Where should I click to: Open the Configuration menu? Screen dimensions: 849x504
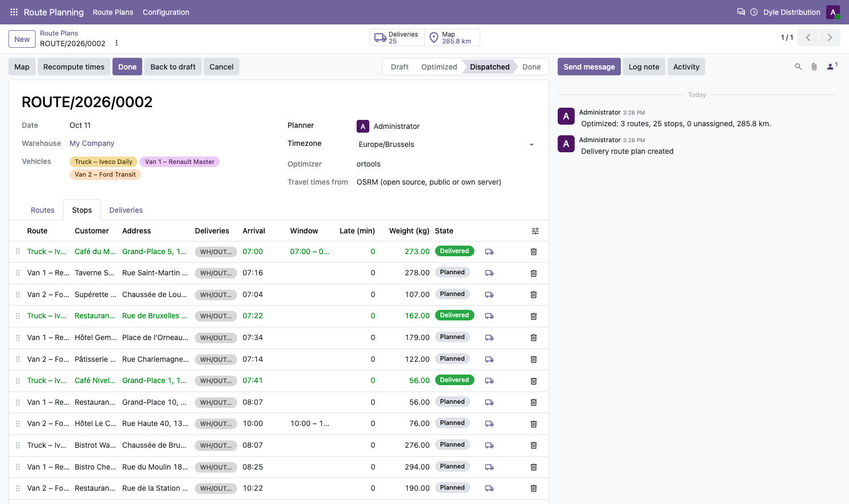[x=166, y=12]
